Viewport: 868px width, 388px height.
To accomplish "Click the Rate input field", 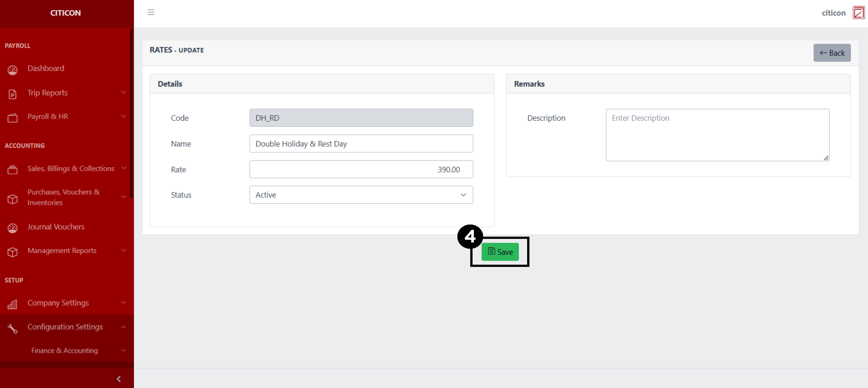I will click(361, 169).
